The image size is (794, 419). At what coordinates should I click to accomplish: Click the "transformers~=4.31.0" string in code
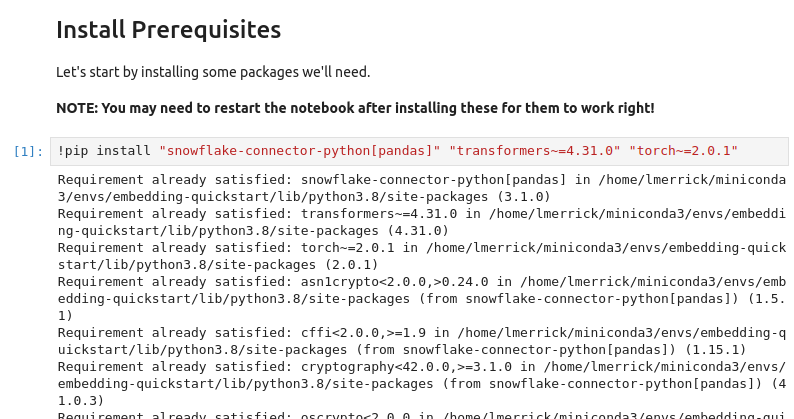pyautogui.click(x=534, y=151)
